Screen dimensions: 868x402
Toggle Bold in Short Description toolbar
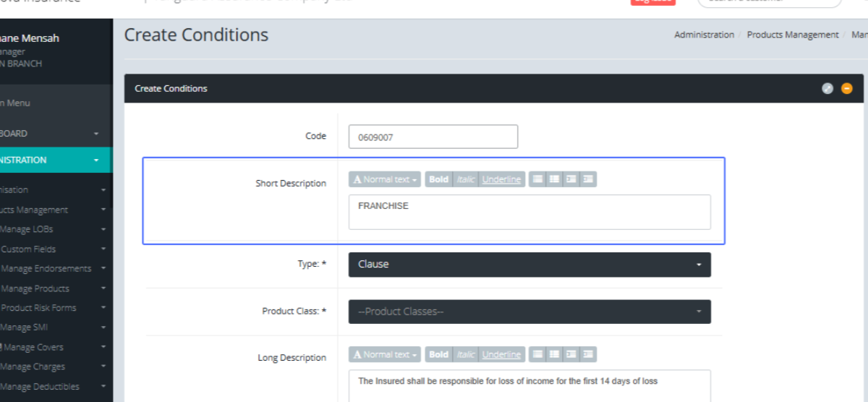pos(438,179)
